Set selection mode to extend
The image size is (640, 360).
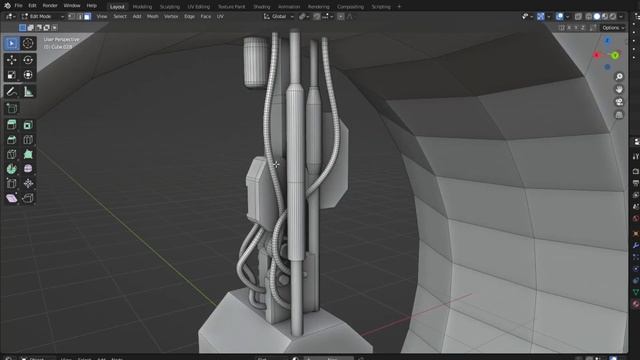tap(30, 28)
